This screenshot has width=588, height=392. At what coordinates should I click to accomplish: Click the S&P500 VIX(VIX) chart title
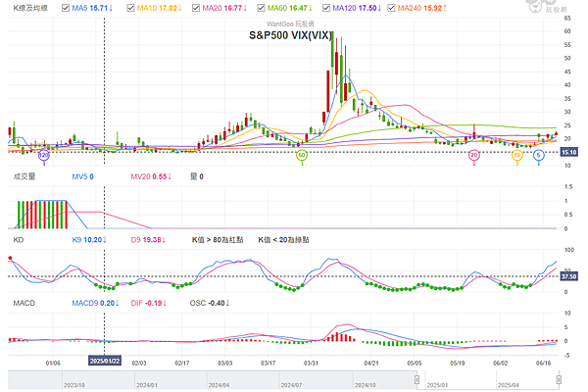pyautogui.click(x=291, y=35)
